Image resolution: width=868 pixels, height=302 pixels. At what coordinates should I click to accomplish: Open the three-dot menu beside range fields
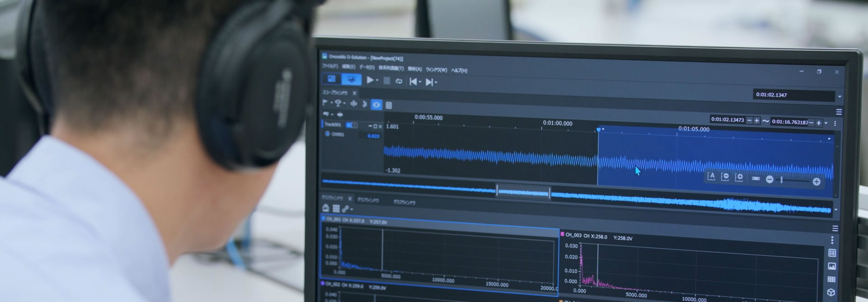pyautogui.click(x=835, y=123)
